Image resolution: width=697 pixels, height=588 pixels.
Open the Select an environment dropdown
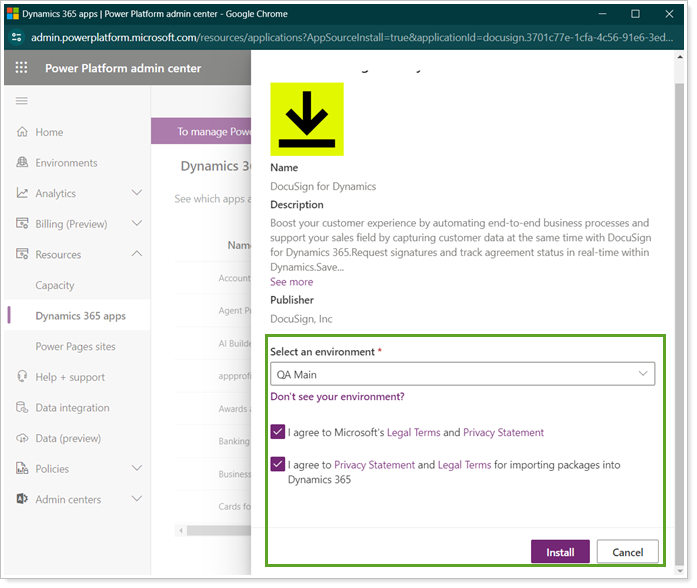point(462,374)
